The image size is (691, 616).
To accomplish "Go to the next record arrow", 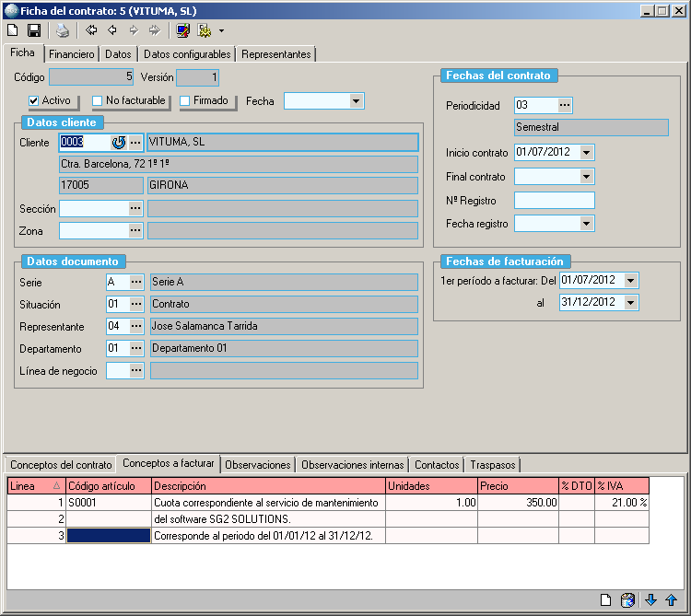I will tap(134, 30).
